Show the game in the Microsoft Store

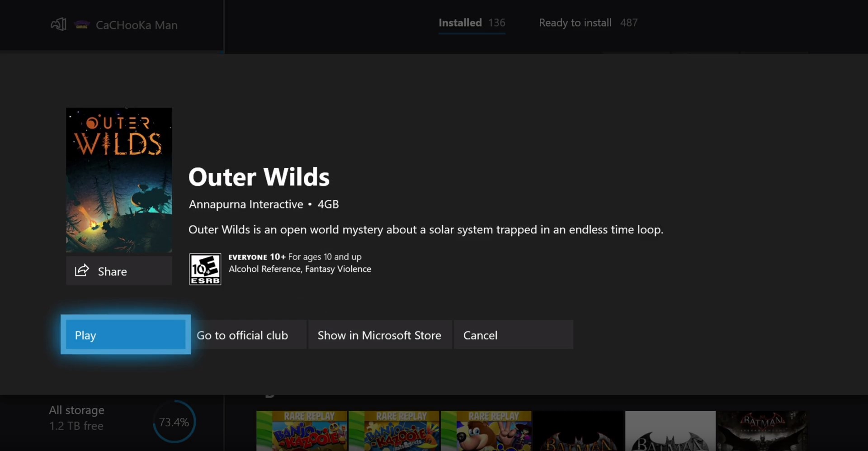click(380, 335)
